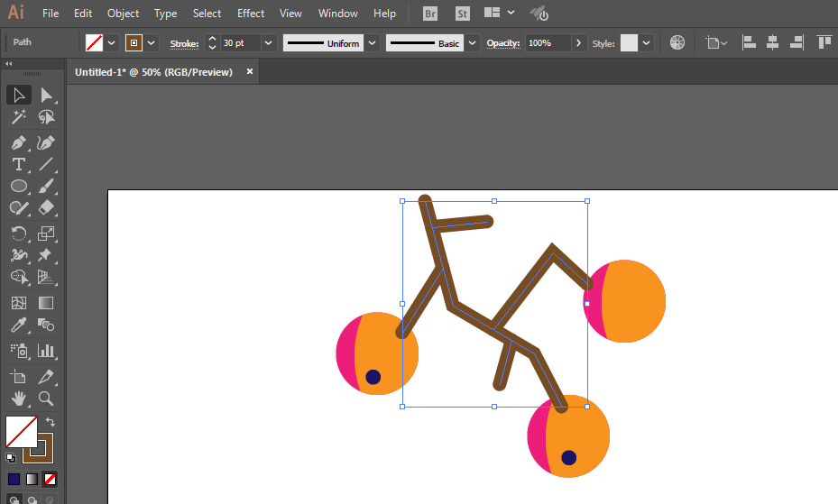Image resolution: width=838 pixels, height=504 pixels.
Task: Click the Opacity panel link
Action: [x=503, y=43]
